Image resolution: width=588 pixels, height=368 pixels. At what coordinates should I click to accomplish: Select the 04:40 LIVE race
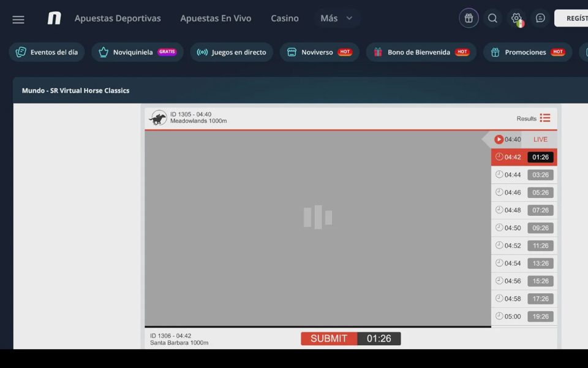pyautogui.click(x=524, y=139)
